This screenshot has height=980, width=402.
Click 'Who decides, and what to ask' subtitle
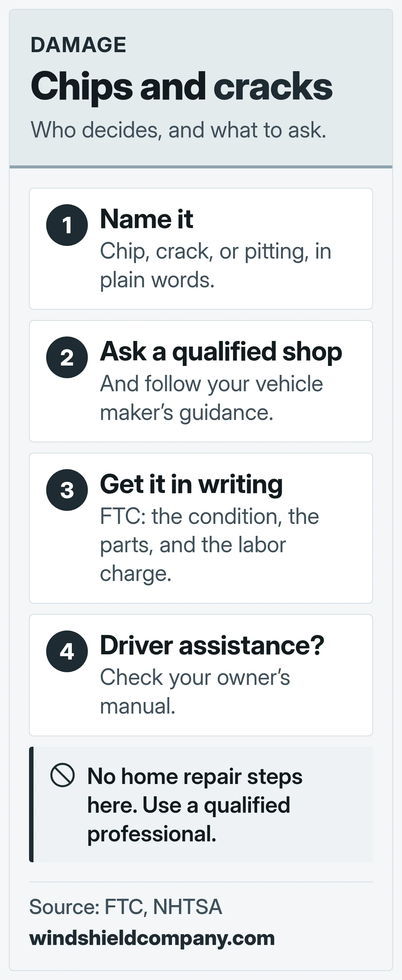pos(179,130)
